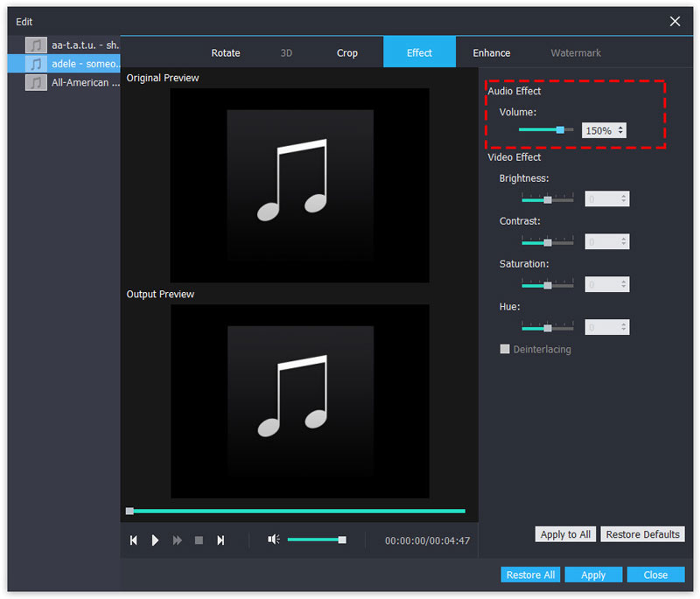Click the Restore All button
This screenshot has height=599, width=700.
click(x=530, y=575)
